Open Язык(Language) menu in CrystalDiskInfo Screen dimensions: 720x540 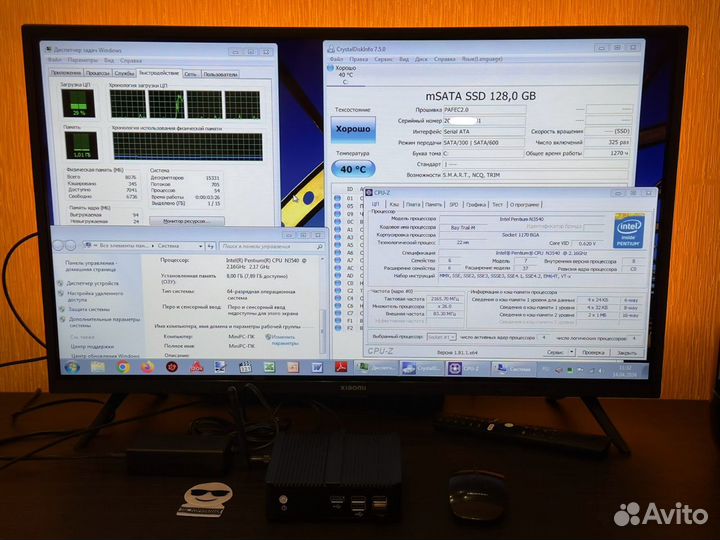[x=482, y=59]
